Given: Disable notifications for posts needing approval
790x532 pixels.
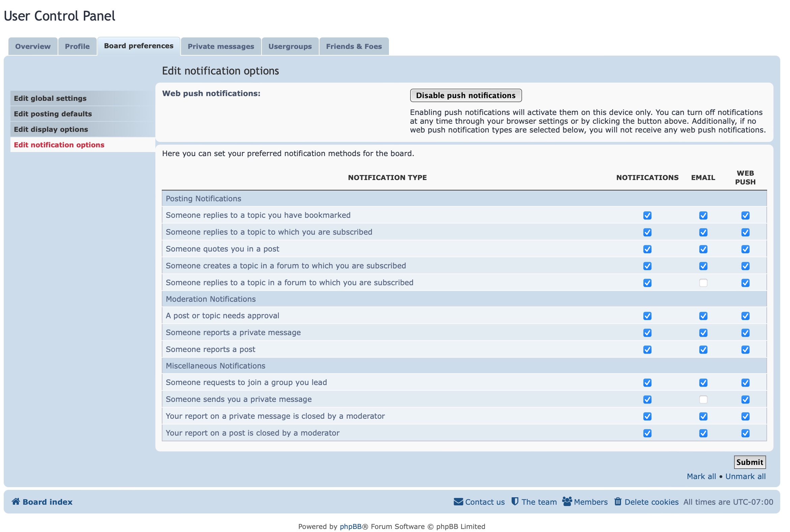Looking at the screenshot, I should (x=647, y=316).
